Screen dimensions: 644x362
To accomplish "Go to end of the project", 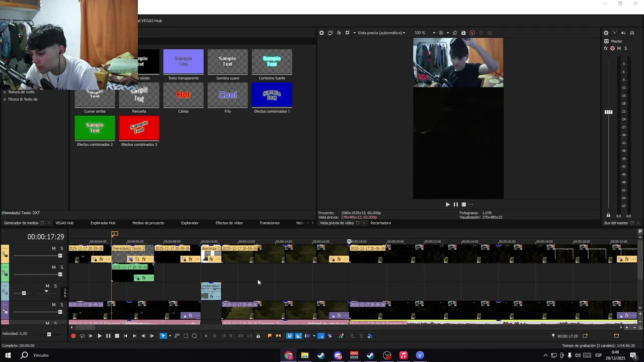I will tap(134, 336).
